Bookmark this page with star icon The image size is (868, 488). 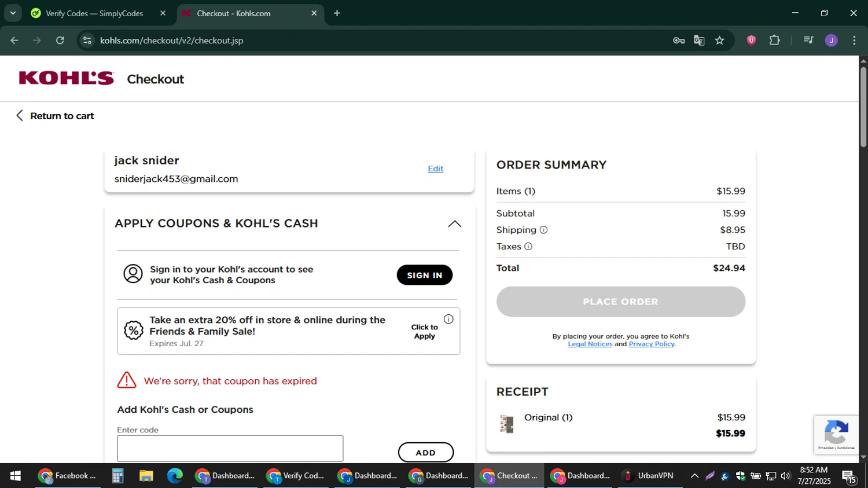[x=719, y=41]
